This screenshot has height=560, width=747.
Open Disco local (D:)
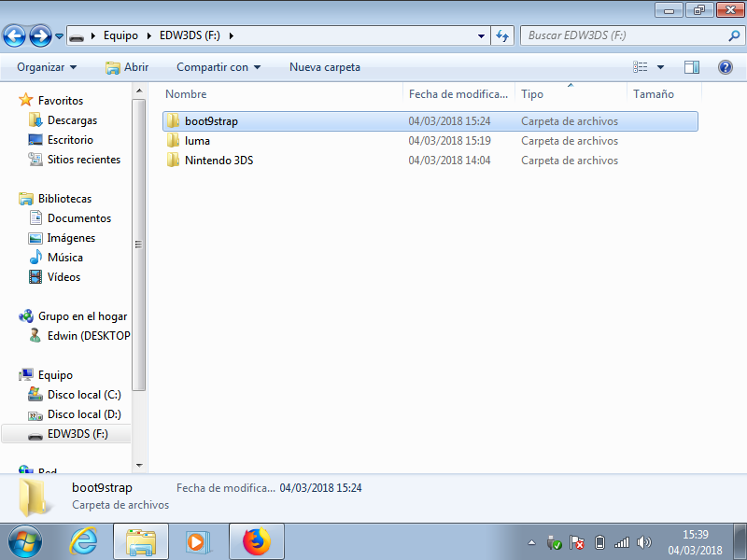tap(84, 414)
